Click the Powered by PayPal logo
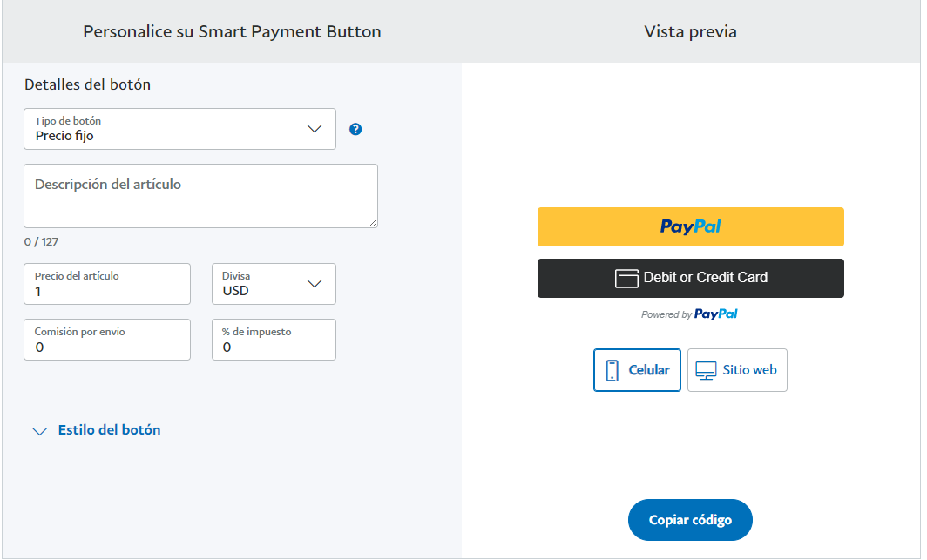This screenshot has width=927, height=560. coord(716,314)
